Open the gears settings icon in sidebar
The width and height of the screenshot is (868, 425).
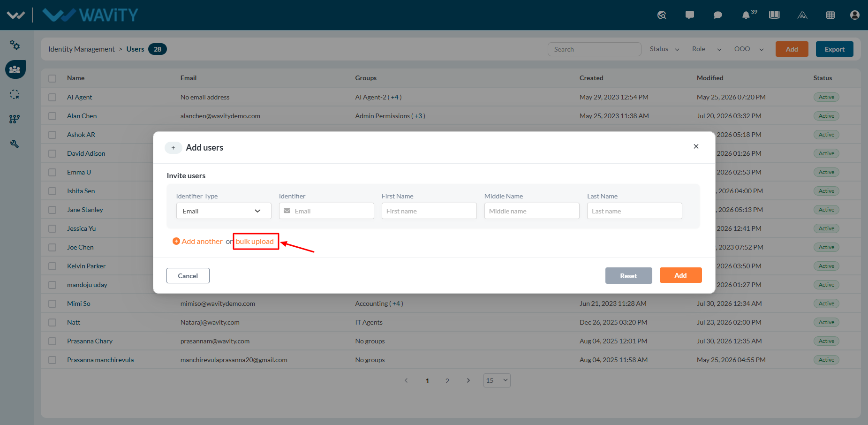(15, 45)
